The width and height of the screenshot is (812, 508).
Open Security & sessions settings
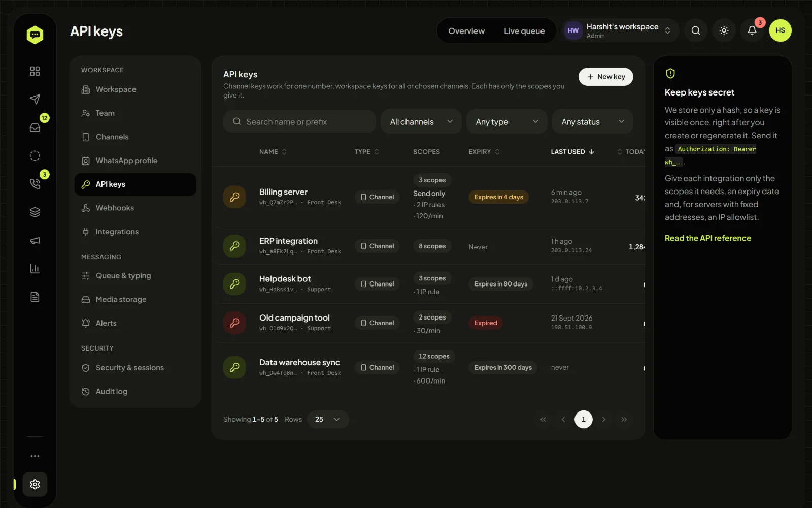tap(135, 368)
